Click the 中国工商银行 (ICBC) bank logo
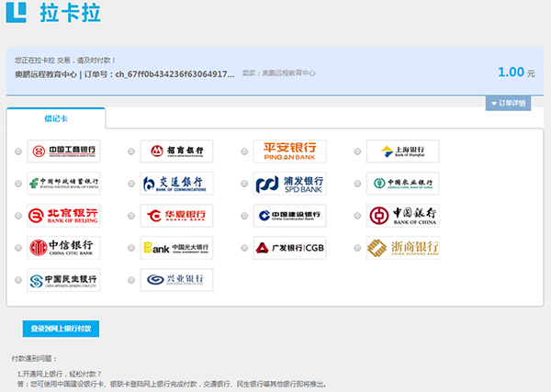551x392 pixels. click(63, 151)
